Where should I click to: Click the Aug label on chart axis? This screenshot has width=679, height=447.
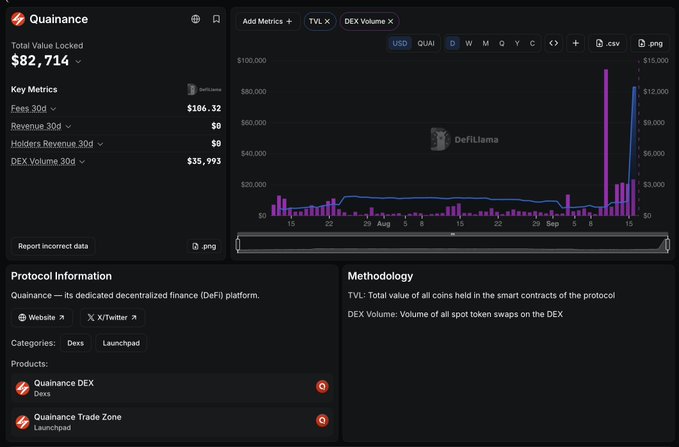coord(384,224)
